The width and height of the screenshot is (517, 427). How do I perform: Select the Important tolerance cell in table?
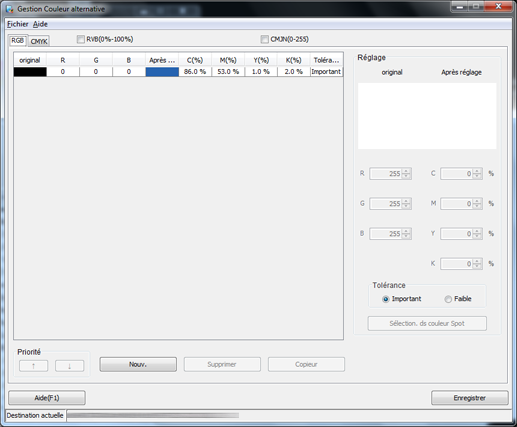click(326, 72)
